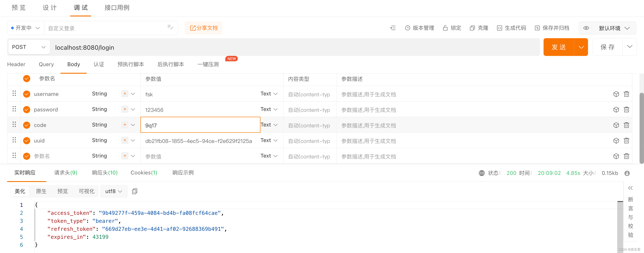Click the edit description icon in name field
The image size is (644, 253).
coord(170,27)
